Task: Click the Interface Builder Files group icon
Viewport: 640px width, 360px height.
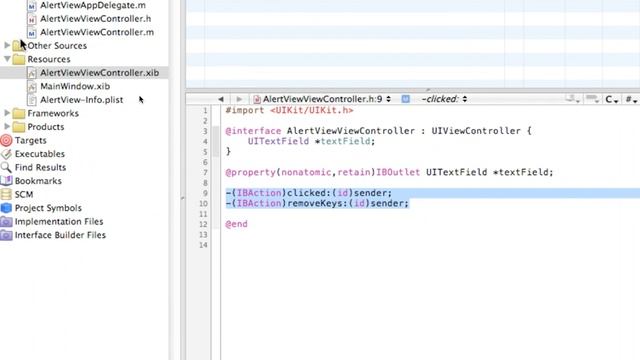Action: pos(6,235)
